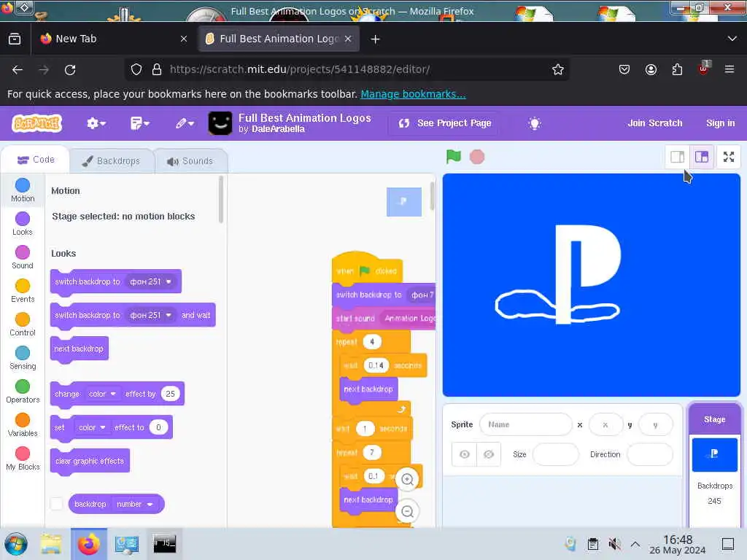
Task: Hide sprite with crossed eye icon
Action: coord(488,454)
